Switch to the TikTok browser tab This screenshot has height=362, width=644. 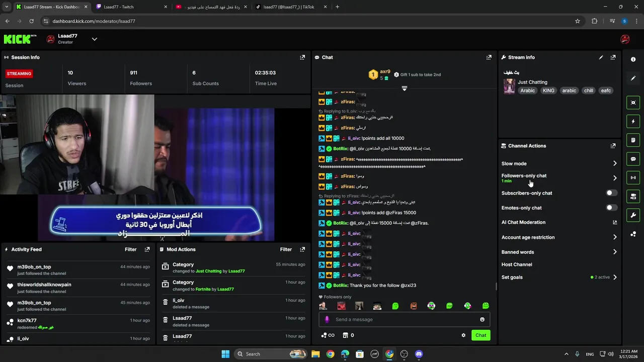[292, 7]
